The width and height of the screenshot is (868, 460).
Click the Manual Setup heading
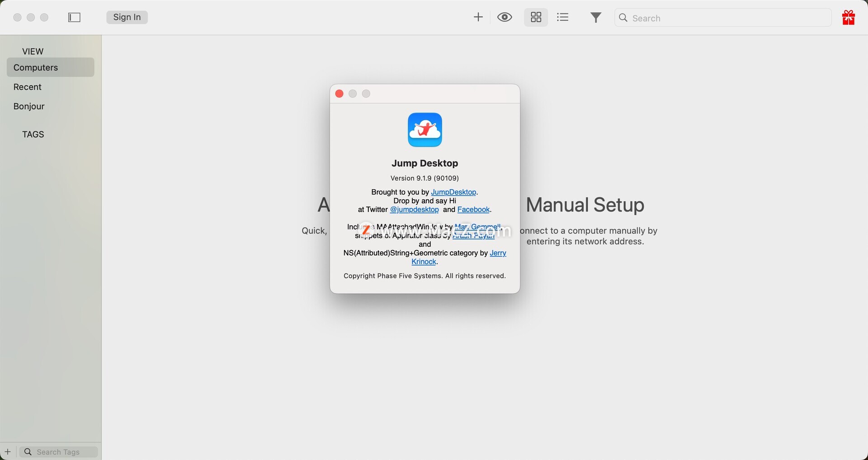pyautogui.click(x=585, y=205)
